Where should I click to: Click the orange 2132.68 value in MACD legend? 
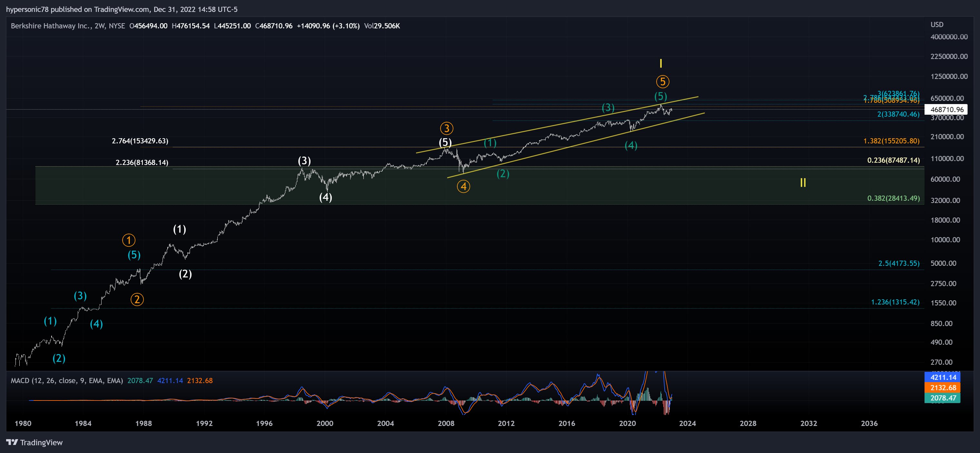pyautogui.click(x=200, y=381)
